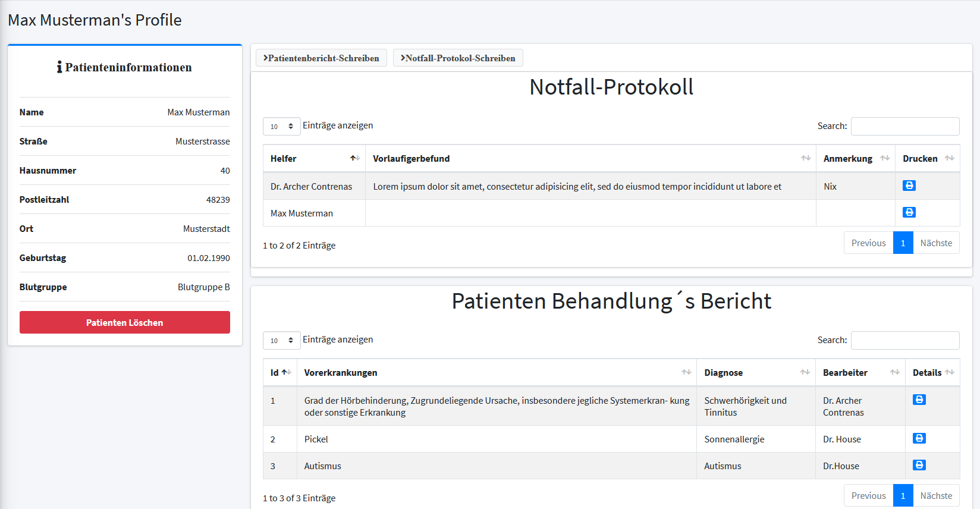Screen dimensions: 980x509
Task: Sort reports by Diagnose column
Action: [x=755, y=373]
